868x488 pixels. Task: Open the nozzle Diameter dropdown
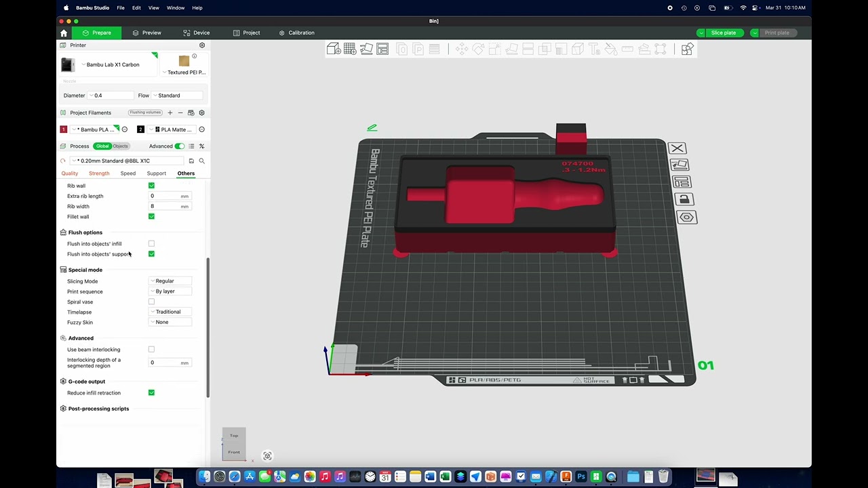[111, 96]
